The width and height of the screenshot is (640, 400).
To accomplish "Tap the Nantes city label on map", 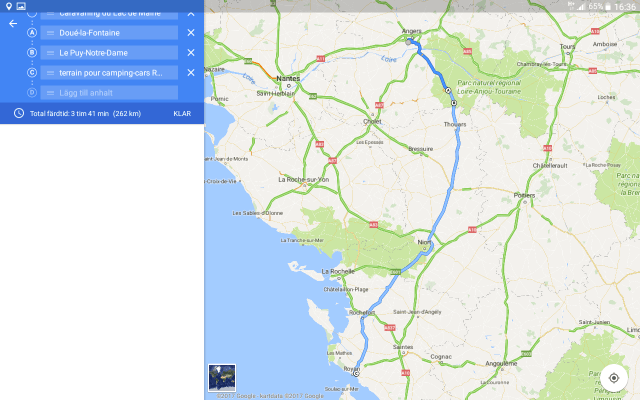I will tap(289, 78).
